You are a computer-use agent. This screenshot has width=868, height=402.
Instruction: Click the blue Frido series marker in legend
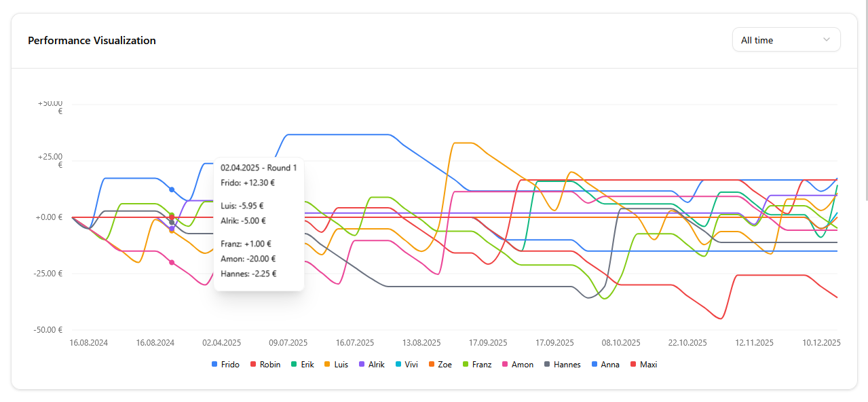pos(214,365)
